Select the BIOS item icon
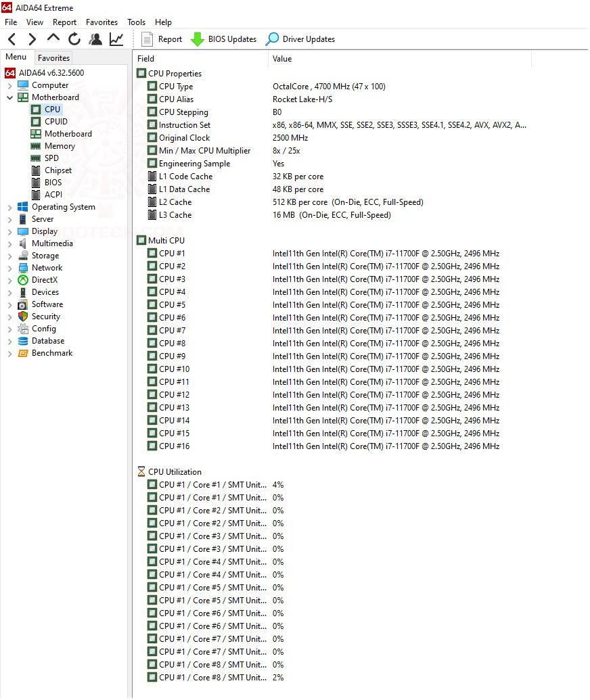Screen dimensions: 590x700 click(x=36, y=183)
